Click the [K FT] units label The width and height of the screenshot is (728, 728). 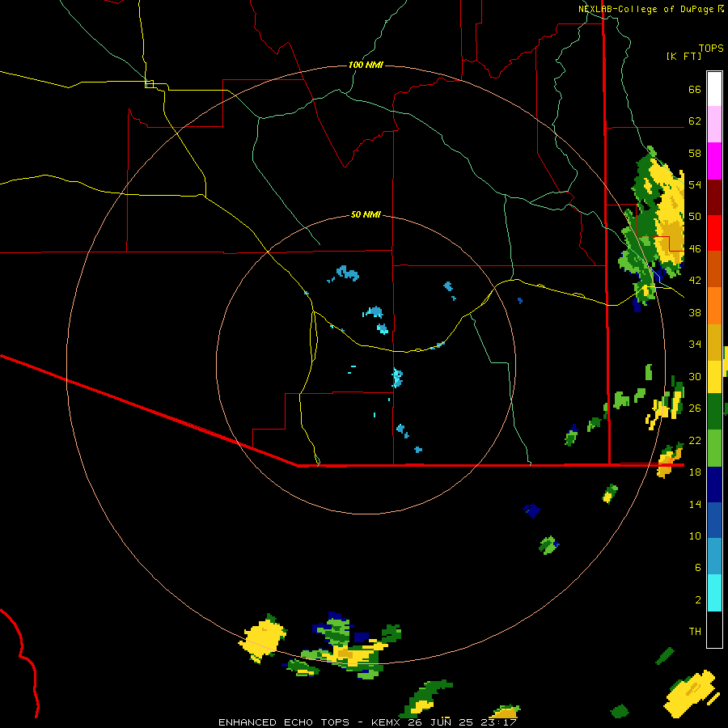[684, 56]
